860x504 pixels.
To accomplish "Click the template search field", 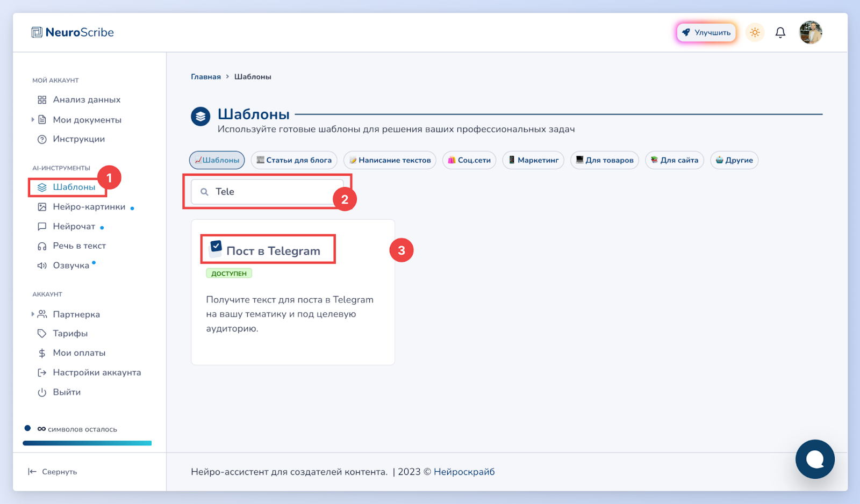I will point(267,192).
